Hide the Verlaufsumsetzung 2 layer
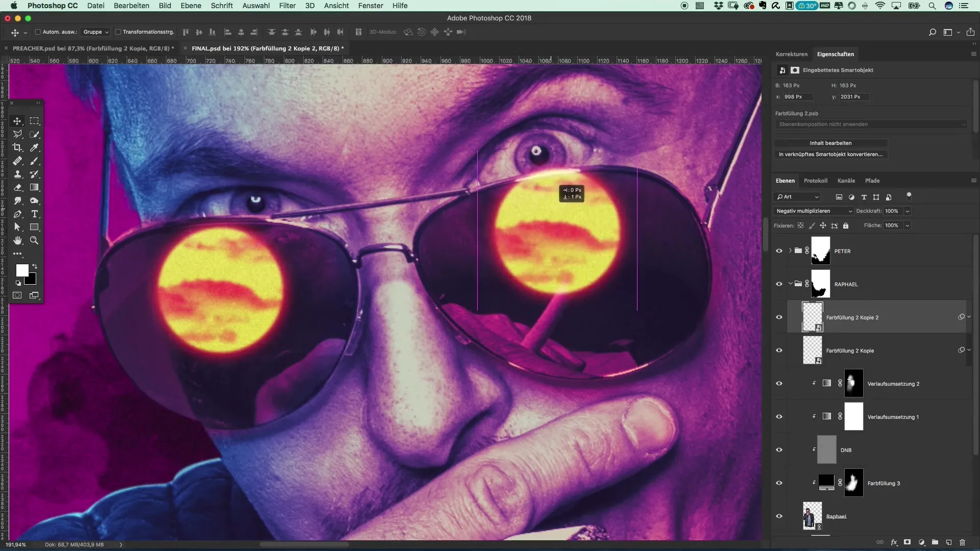980x551 pixels. coord(779,384)
